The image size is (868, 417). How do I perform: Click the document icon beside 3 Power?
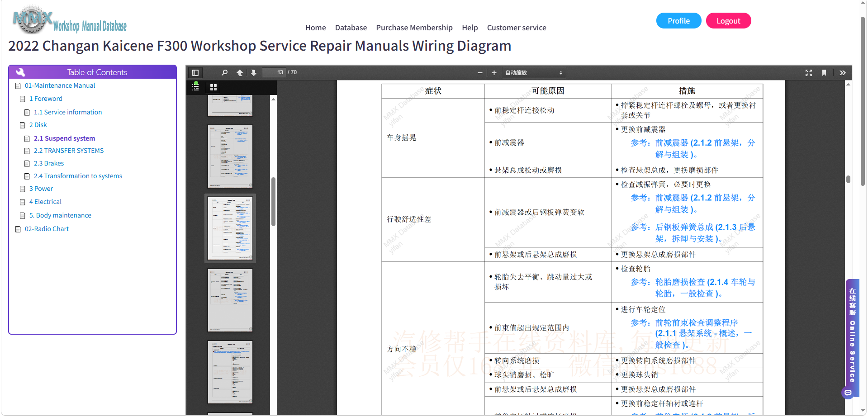coord(23,189)
